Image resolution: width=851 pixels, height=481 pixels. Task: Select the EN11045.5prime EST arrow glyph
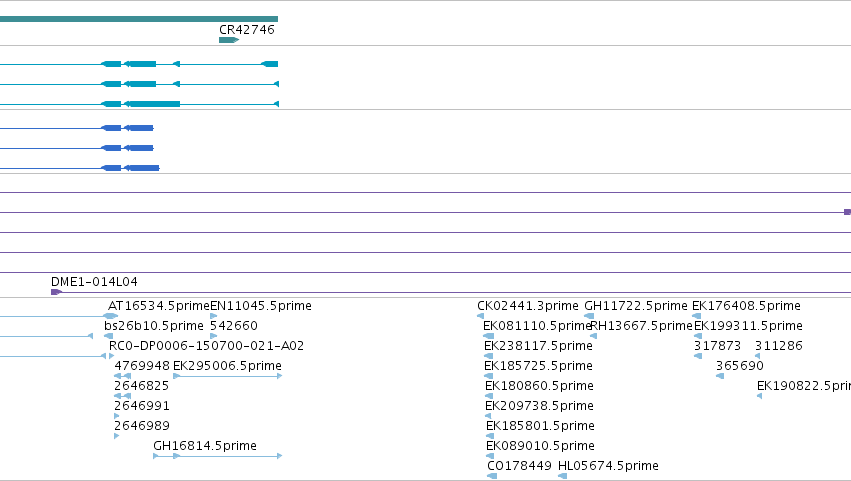[213, 316]
